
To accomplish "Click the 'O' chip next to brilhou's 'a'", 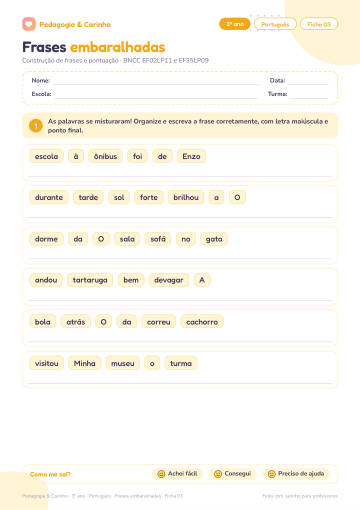I will (x=237, y=197).
